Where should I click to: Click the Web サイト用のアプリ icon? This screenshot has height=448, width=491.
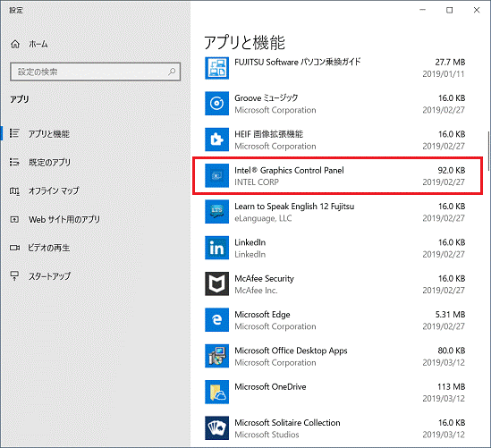tap(14, 219)
